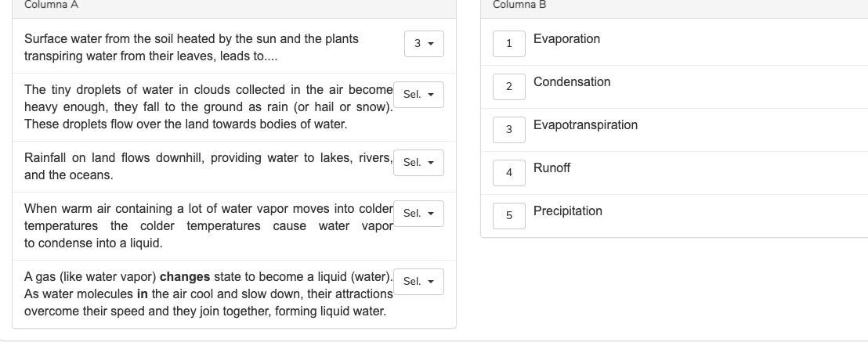Click the Columna B header

[519, 5]
